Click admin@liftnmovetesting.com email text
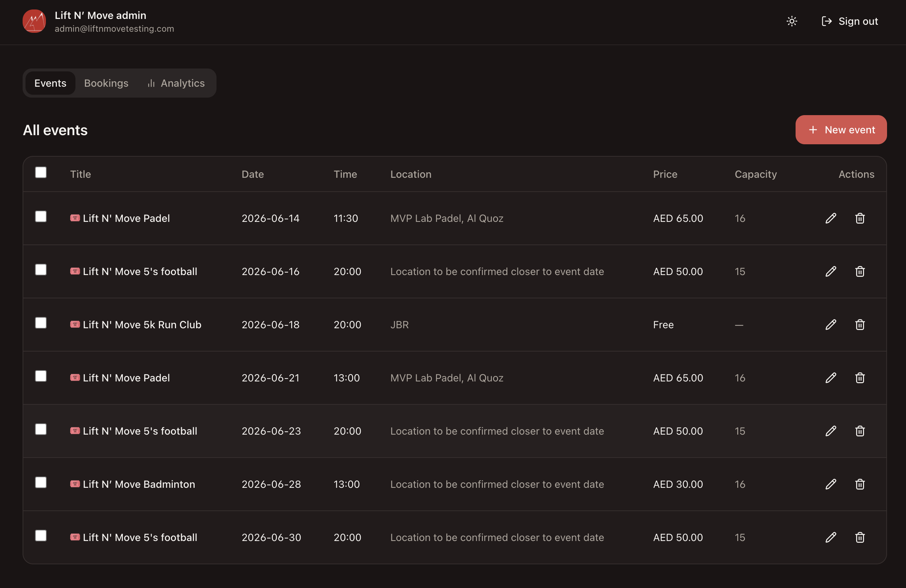This screenshot has height=588, width=906. click(x=114, y=28)
